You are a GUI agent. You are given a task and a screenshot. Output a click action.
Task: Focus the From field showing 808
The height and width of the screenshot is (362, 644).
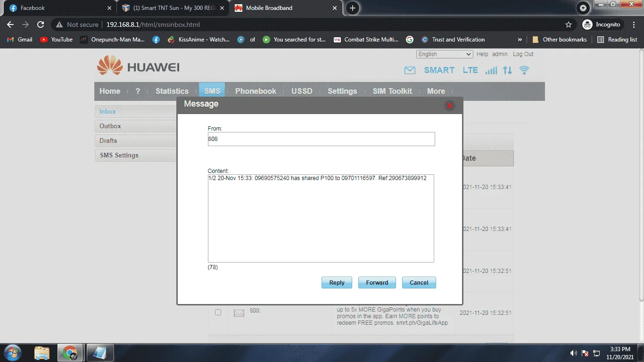[321, 139]
